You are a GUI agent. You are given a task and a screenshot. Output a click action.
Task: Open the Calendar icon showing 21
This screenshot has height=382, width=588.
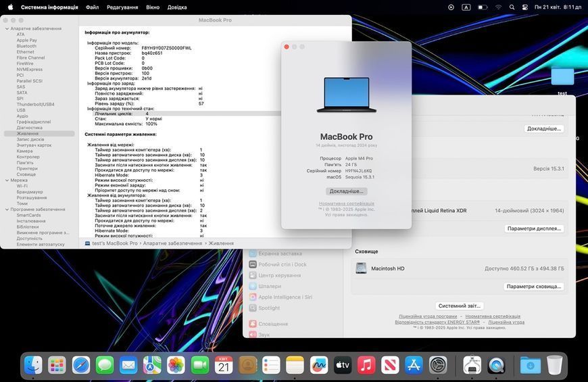pos(224,365)
